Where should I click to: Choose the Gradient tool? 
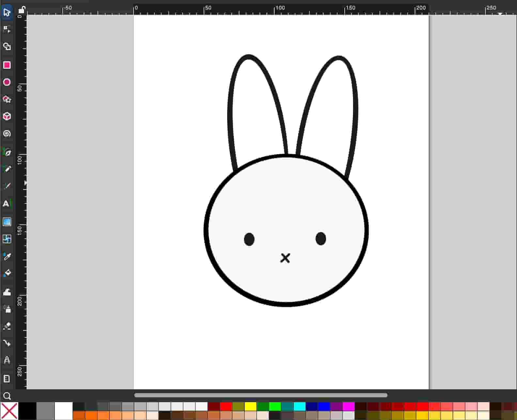click(7, 222)
